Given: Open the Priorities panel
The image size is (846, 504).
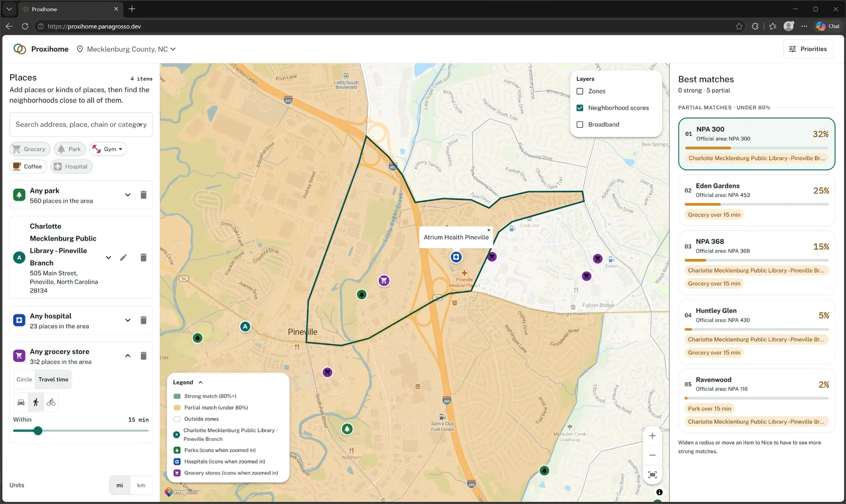Looking at the screenshot, I should (808, 49).
